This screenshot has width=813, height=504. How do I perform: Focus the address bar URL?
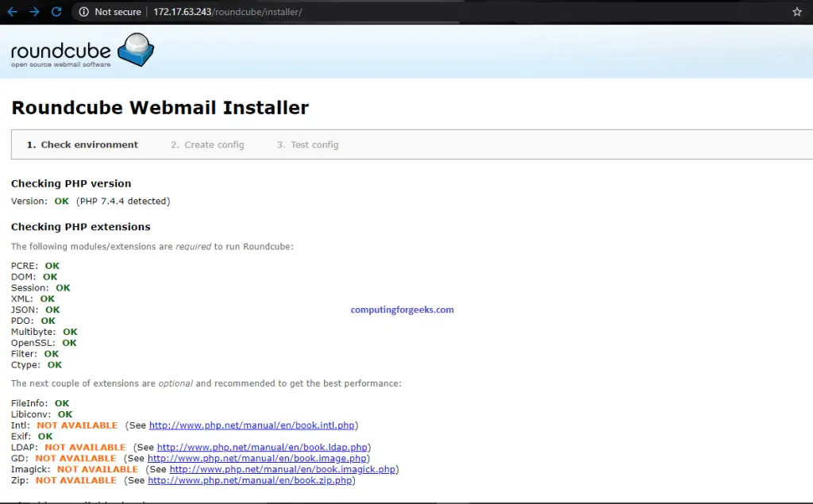(228, 11)
